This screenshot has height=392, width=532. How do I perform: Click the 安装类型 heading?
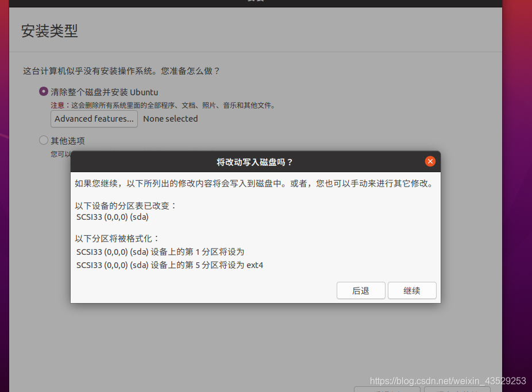click(49, 31)
